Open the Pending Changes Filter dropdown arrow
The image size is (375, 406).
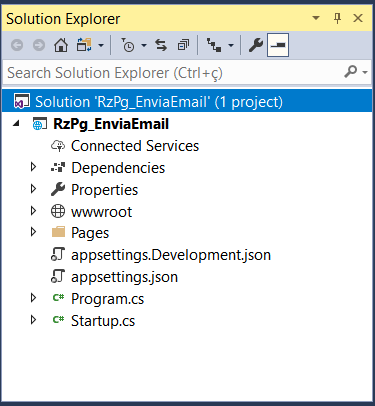[144, 45]
